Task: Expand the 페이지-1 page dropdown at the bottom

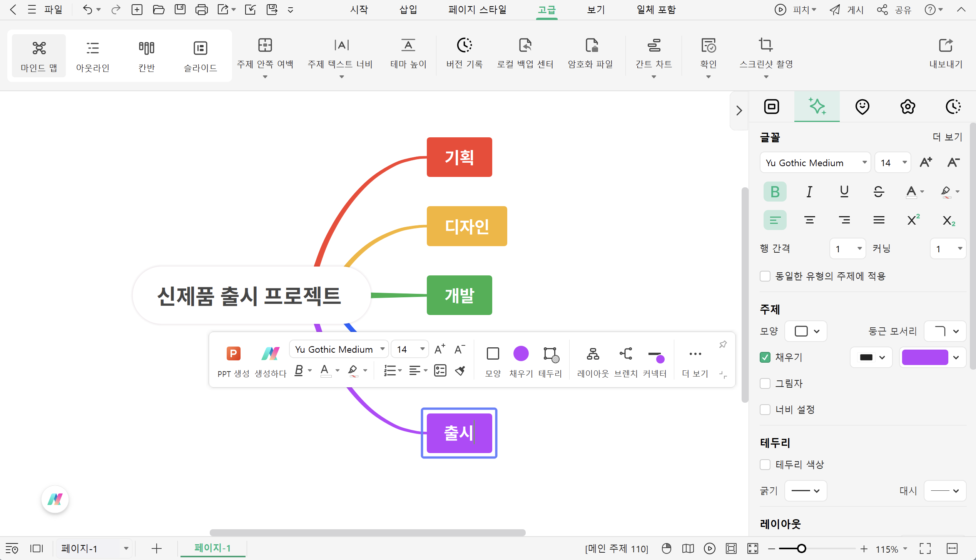Action: (125, 548)
